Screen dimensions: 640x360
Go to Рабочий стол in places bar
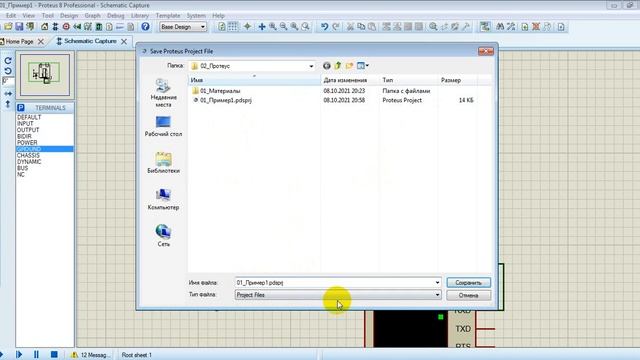click(x=163, y=127)
